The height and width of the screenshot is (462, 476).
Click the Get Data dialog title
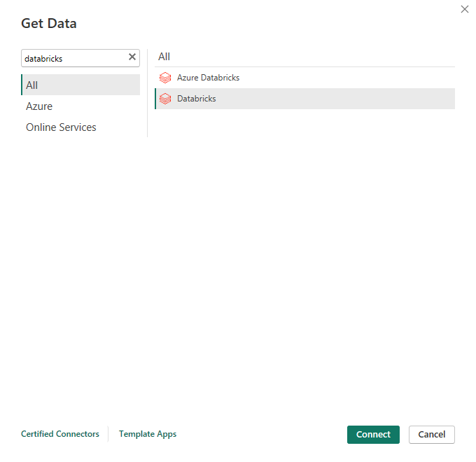coord(49,23)
